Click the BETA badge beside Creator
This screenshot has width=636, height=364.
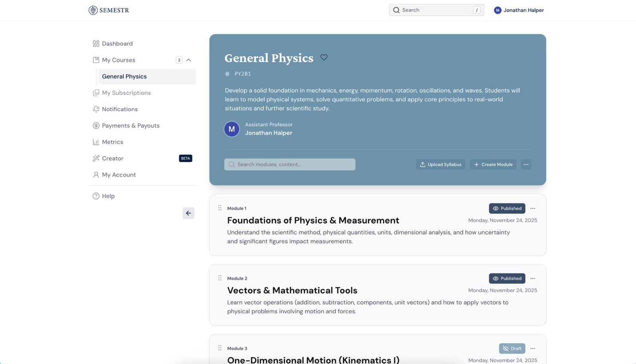tap(186, 158)
